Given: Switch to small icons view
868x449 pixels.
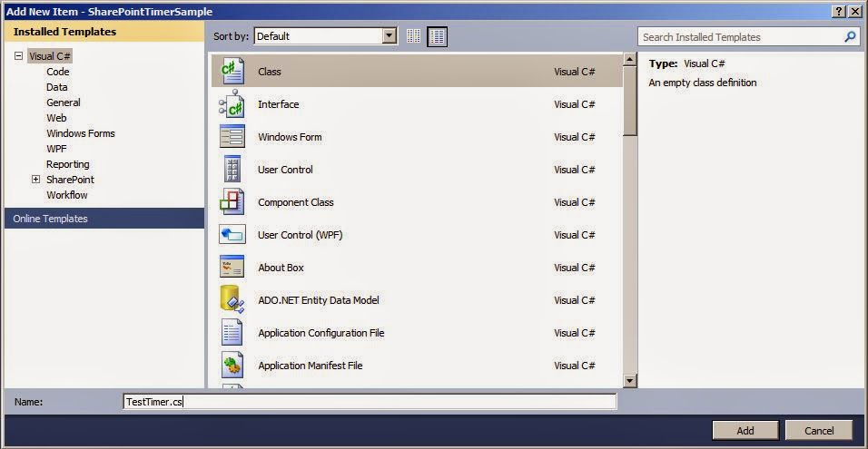Looking at the screenshot, I should point(414,36).
